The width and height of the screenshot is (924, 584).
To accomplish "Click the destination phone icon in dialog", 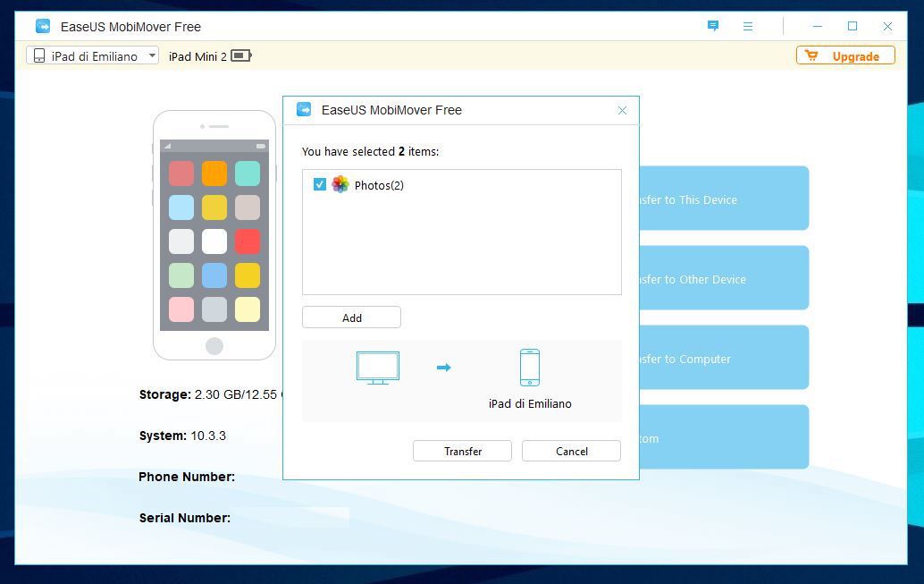I will 529,367.
